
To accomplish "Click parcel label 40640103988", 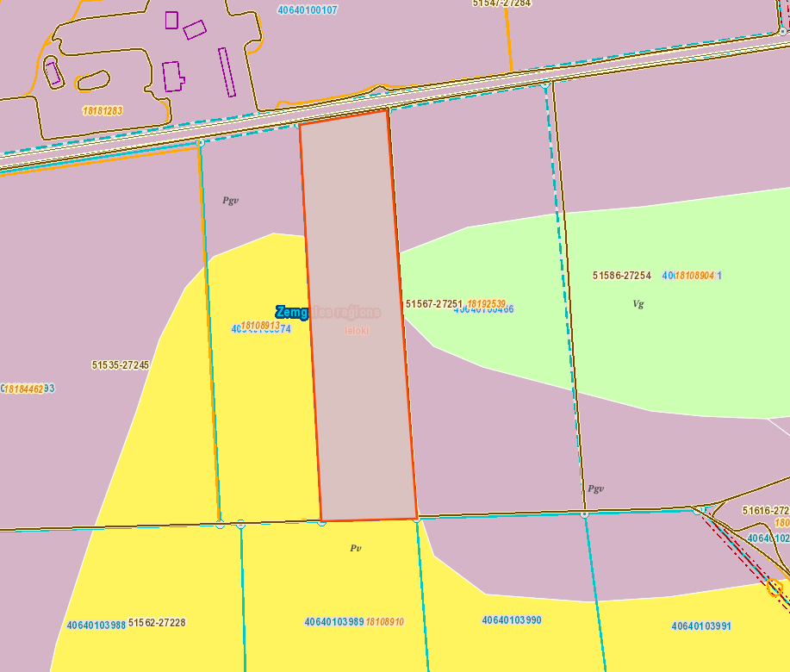I will tap(96, 625).
